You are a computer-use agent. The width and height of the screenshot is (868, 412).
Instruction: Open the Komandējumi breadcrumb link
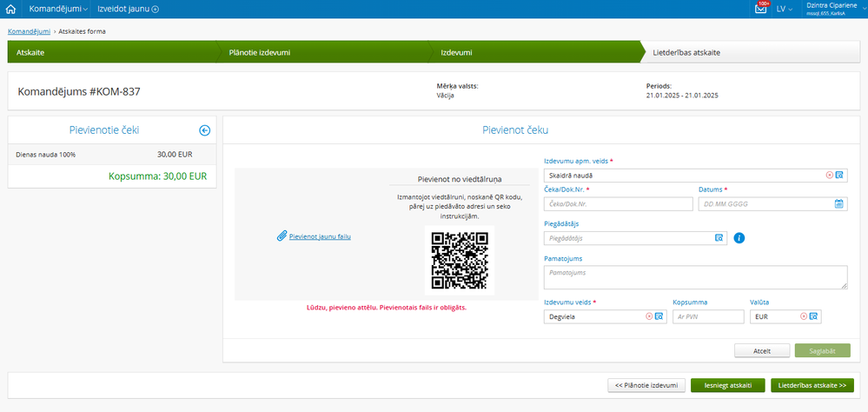[29, 31]
